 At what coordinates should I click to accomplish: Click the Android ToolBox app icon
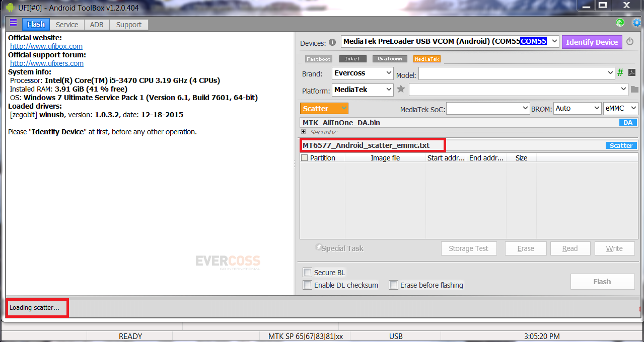[x=10, y=7]
